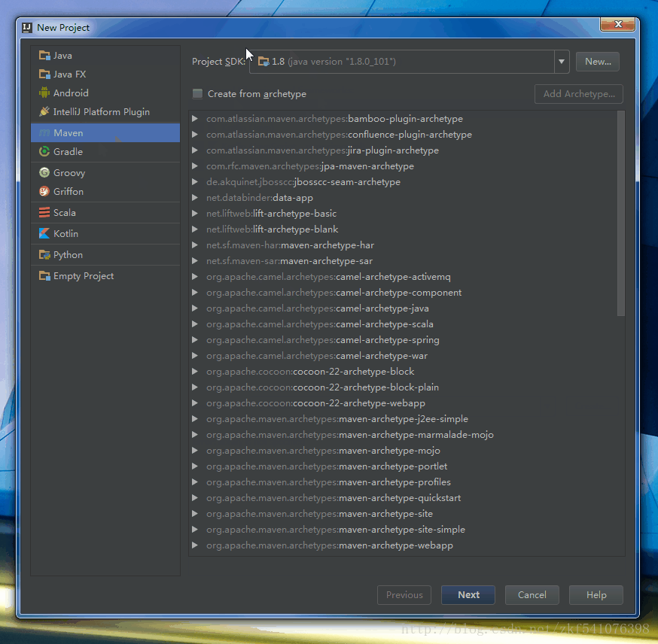Viewport: 658px width, 644px height.
Task: Click the Groovy icon
Action: click(44, 172)
